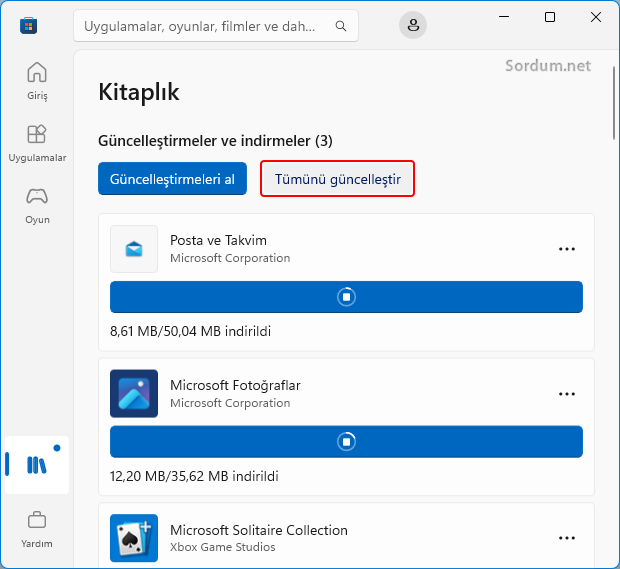Click the 8,61 MB/50,04 MB indirildi text
This screenshot has height=569, width=620.
pyautogui.click(x=191, y=331)
